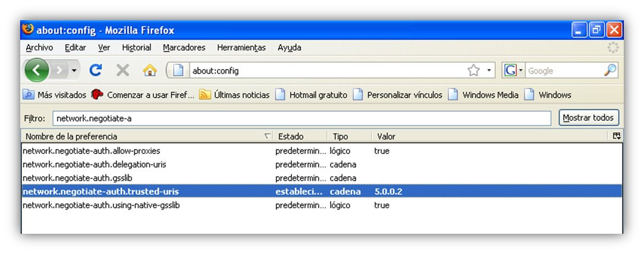Image resolution: width=644 pixels, height=254 pixels.
Task: Select network.negotiate-auth.allow-proxies row
Action: coord(322,151)
